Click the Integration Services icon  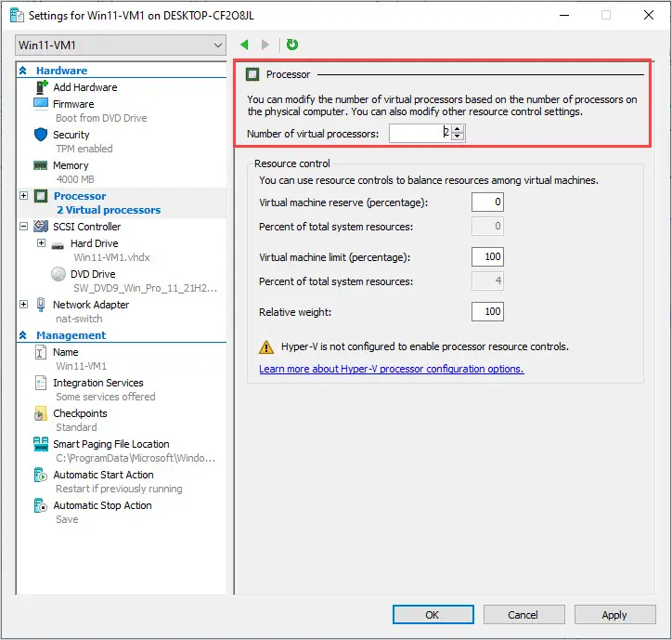(x=40, y=383)
